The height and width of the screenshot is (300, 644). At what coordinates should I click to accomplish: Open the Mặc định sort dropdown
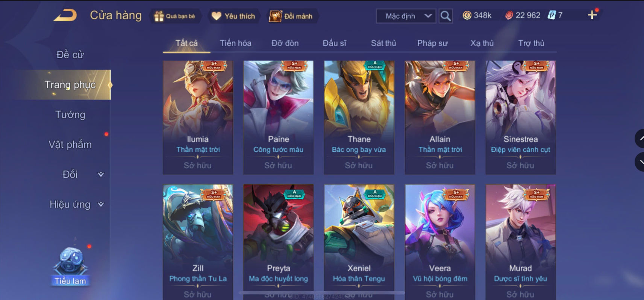click(406, 16)
